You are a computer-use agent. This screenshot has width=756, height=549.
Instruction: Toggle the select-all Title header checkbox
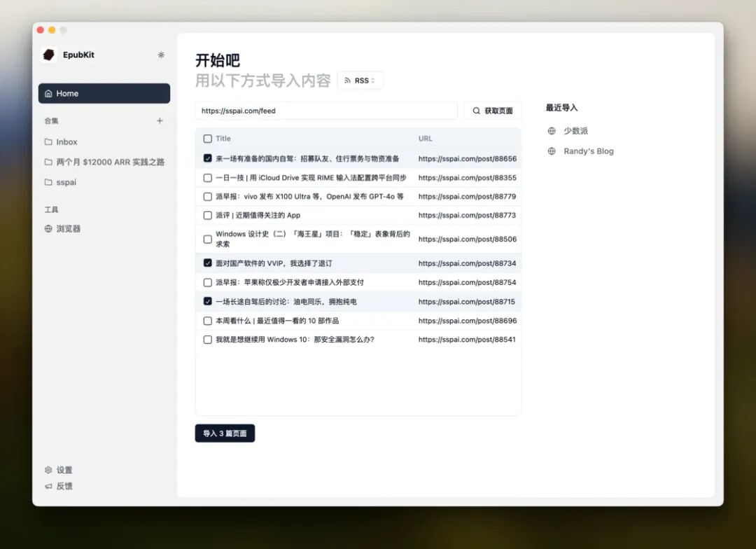207,139
